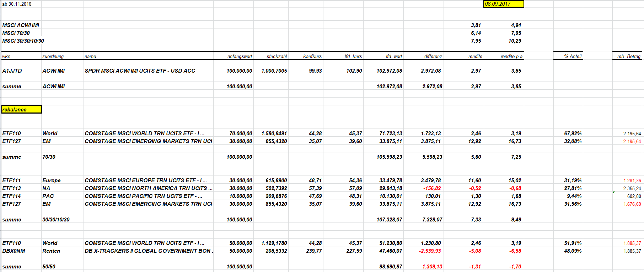Select the 'ab 30.11.2016' cell
The image size is (644, 272).
click(x=21, y=4)
